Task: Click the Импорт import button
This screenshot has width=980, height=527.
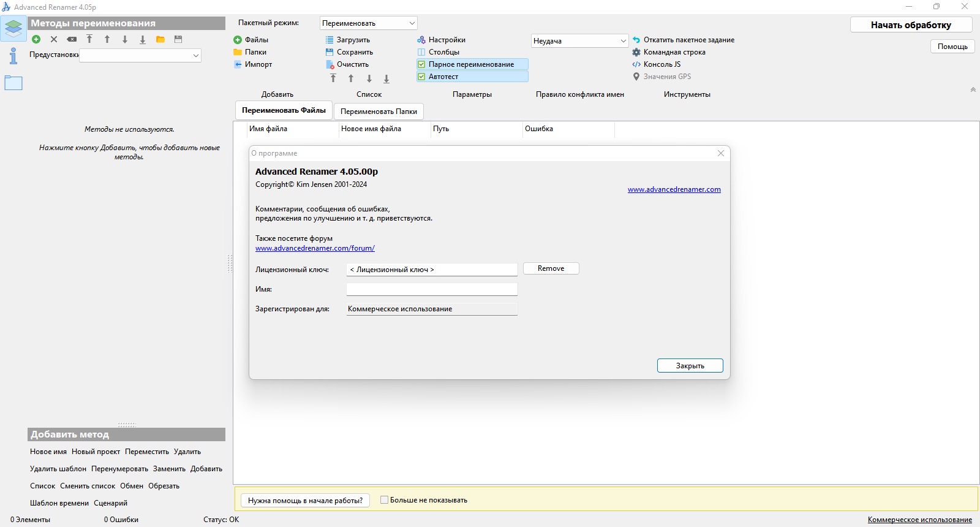Action: tap(253, 64)
